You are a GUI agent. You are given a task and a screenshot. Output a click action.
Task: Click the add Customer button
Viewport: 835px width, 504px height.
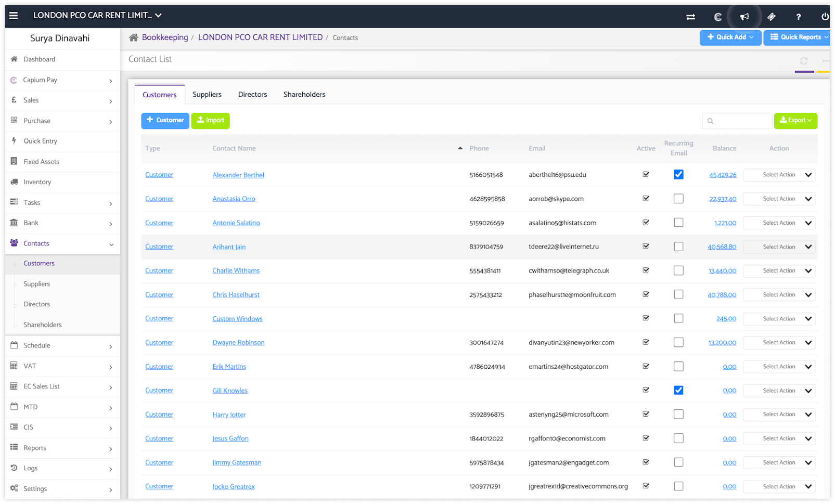click(165, 121)
